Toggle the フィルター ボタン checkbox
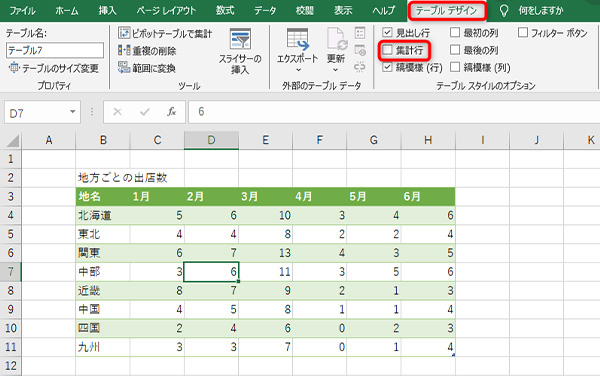Screen dimensions: 600x376 click(x=523, y=33)
